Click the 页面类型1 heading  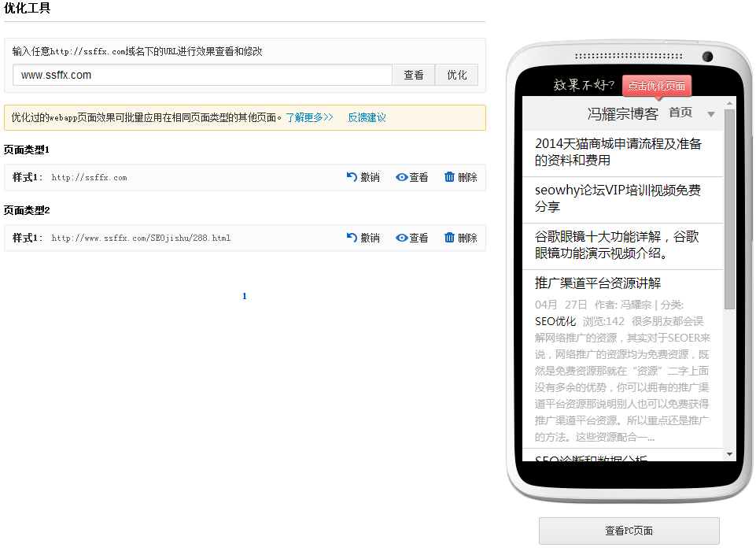point(27,150)
